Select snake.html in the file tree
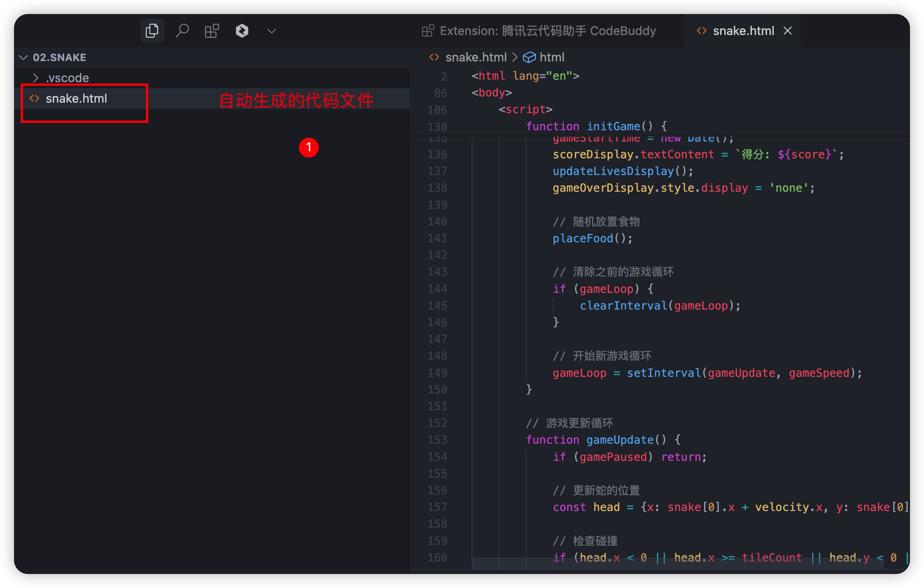924x588 pixels. pos(76,99)
